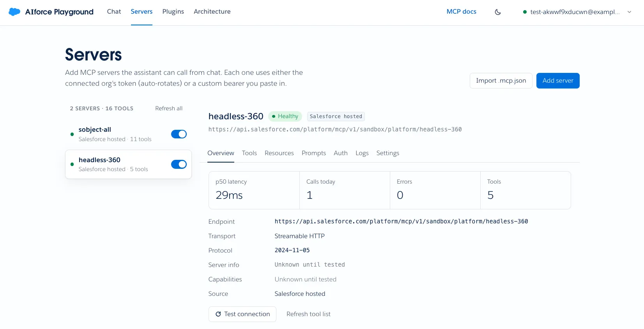Open the Prompts tab
The width and height of the screenshot is (644, 329).
[x=314, y=153]
